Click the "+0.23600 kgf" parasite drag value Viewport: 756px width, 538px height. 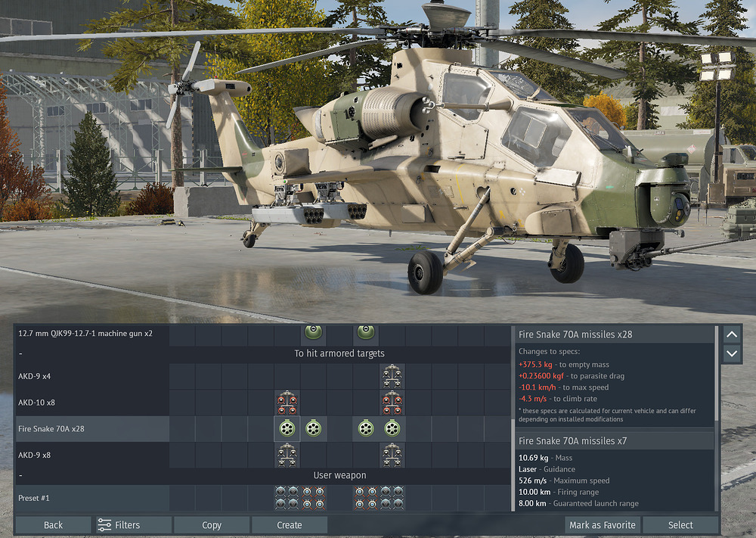(541, 376)
